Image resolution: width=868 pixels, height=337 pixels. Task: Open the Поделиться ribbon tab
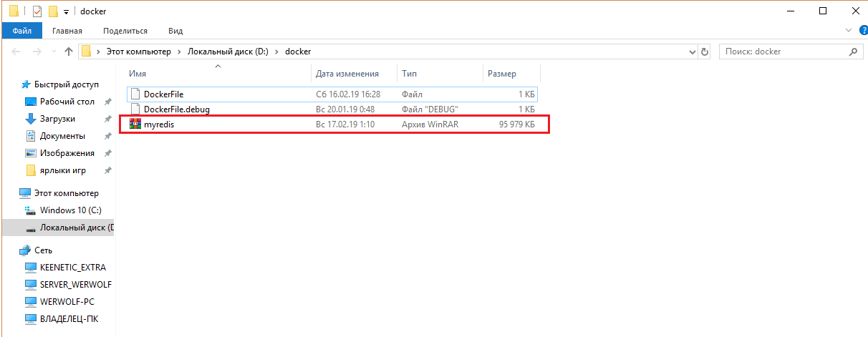[x=125, y=31]
